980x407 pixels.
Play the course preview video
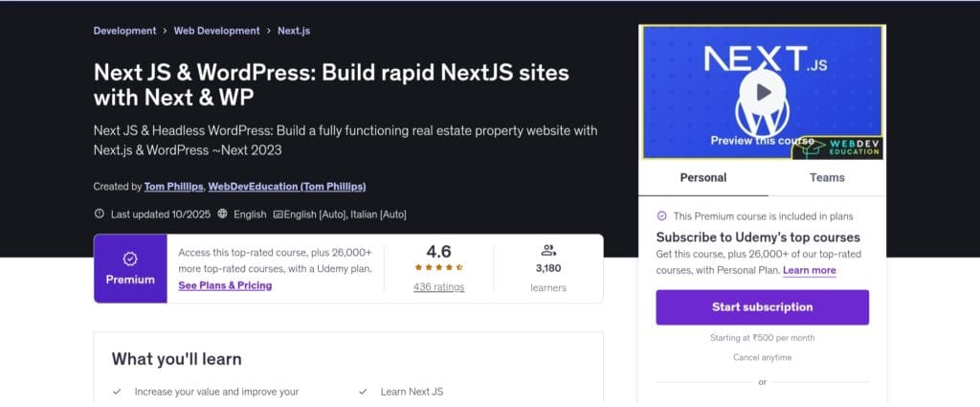[x=762, y=92]
